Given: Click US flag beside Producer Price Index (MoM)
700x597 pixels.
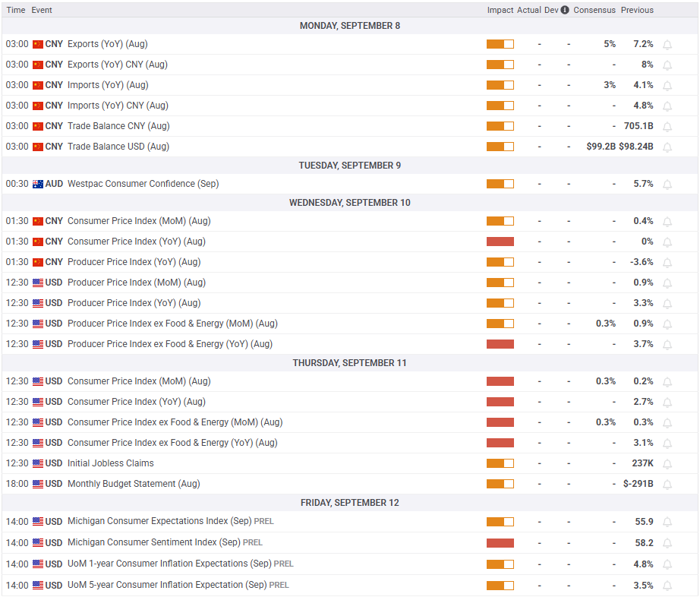Looking at the screenshot, I should click(38, 283).
